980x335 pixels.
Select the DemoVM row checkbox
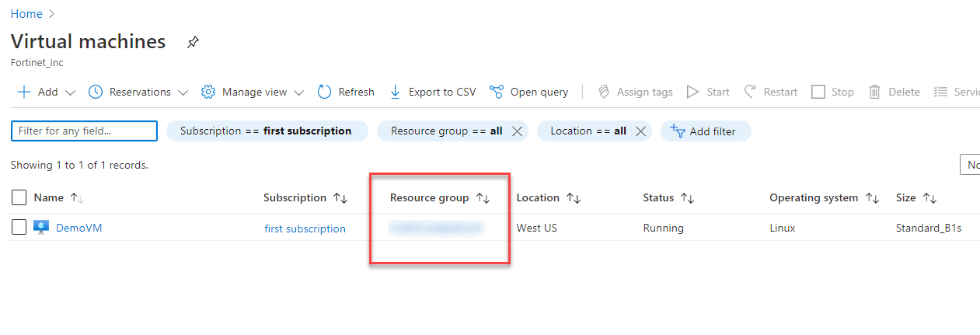click(19, 228)
